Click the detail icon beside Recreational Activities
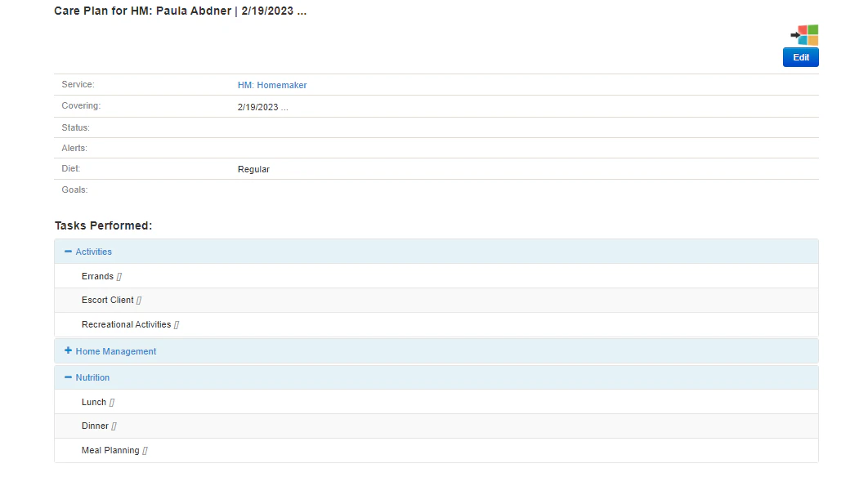The width and height of the screenshot is (868, 495). [x=177, y=324]
